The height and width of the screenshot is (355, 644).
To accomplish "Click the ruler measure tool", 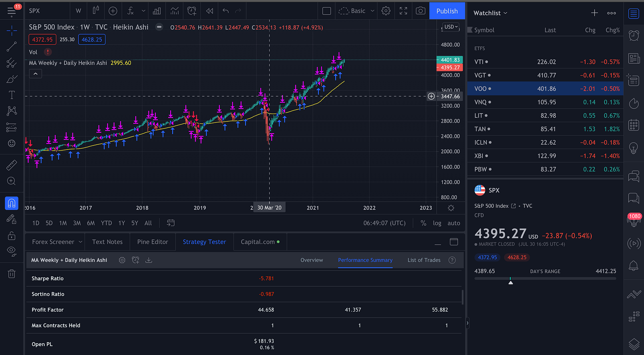I will (x=12, y=165).
